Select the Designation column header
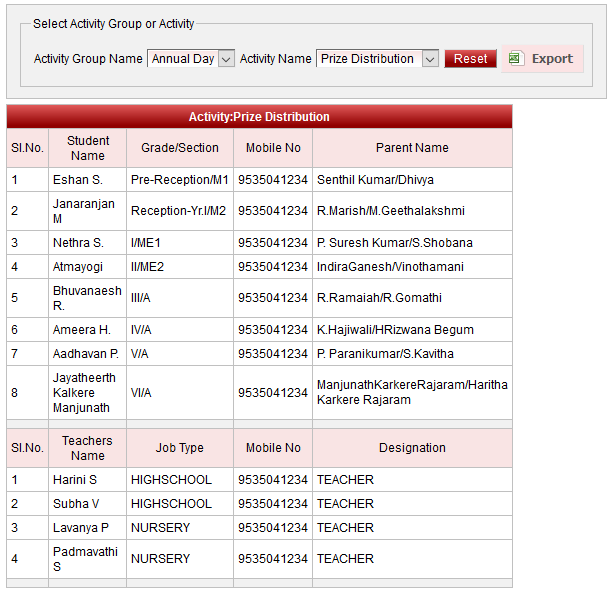The width and height of the screenshot is (616, 590). coord(412,448)
